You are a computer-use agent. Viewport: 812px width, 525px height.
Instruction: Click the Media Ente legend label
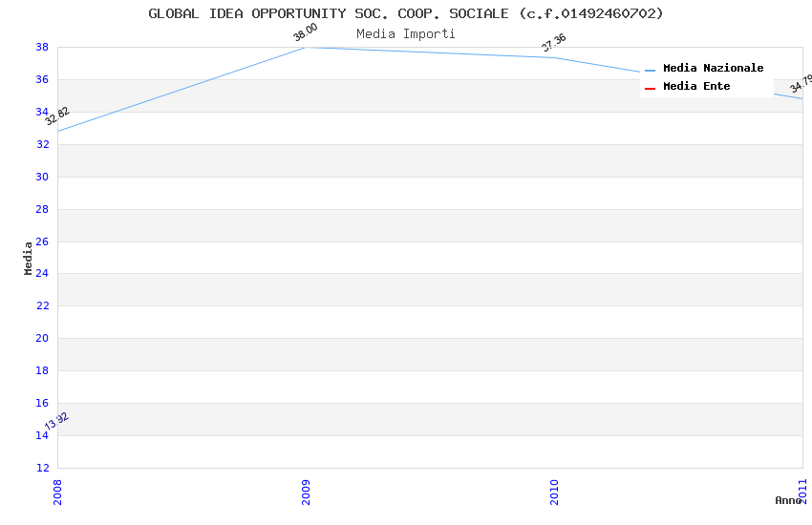(x=696, y=86)
